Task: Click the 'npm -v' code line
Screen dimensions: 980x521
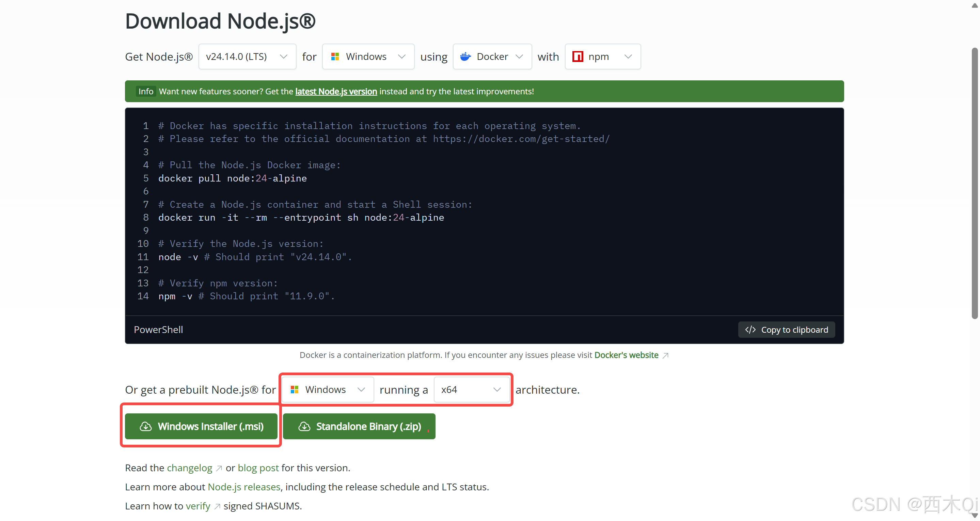Action: [247, 297]
